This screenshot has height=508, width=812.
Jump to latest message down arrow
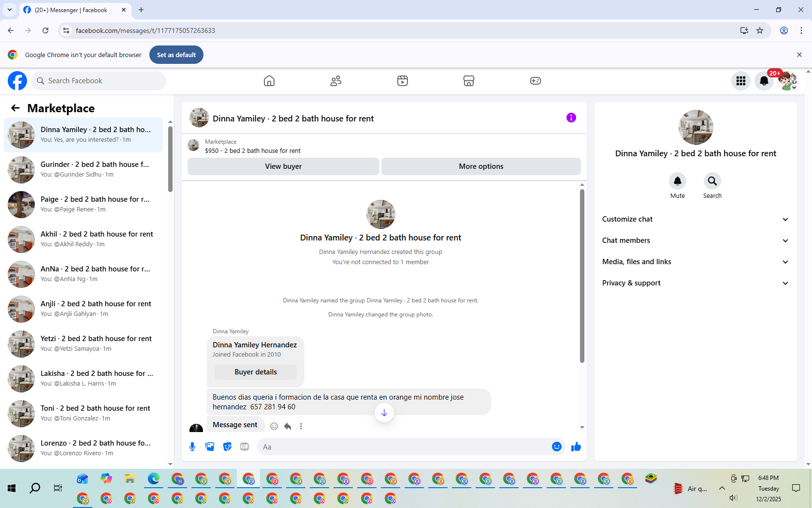tap(384, 413)
